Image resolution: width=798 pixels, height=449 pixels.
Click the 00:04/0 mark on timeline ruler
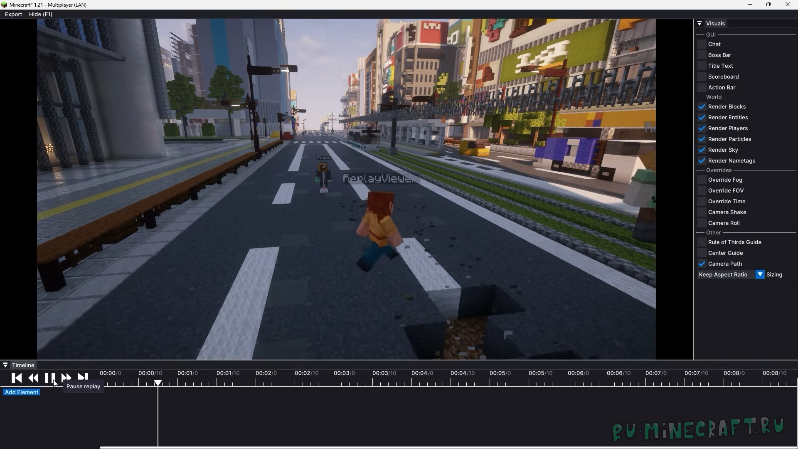click(422, 373)
